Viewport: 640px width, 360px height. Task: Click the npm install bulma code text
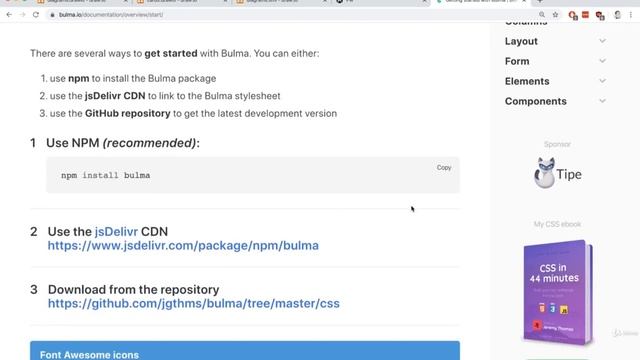tap(106, 176)
